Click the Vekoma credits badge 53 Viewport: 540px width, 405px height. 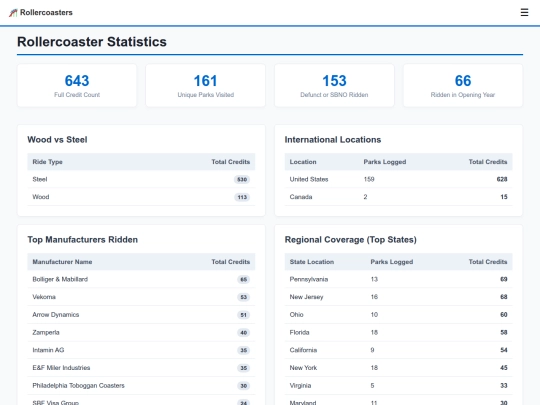243,297
